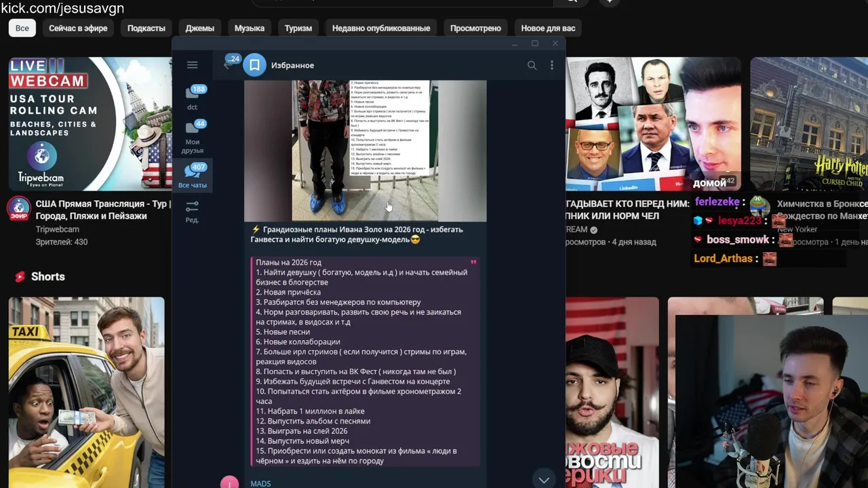868x488 pixels.
Task: Click the Зрителей: 430 viewer count
Action: (62, 242)
